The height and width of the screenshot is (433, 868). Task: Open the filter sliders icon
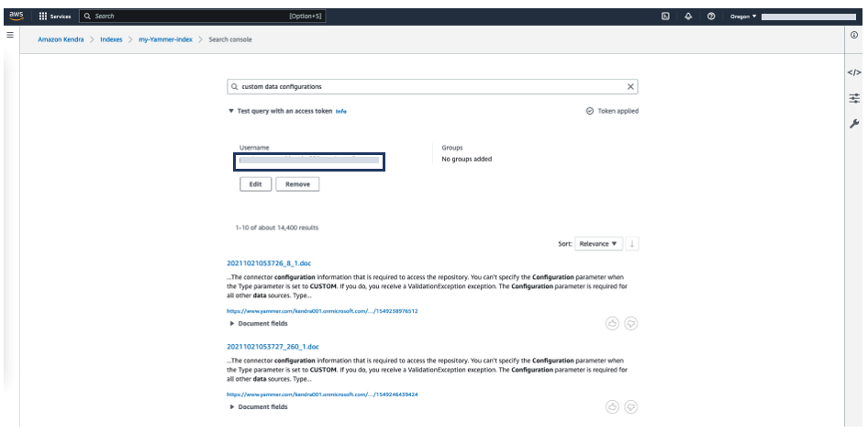click(854, 98)
